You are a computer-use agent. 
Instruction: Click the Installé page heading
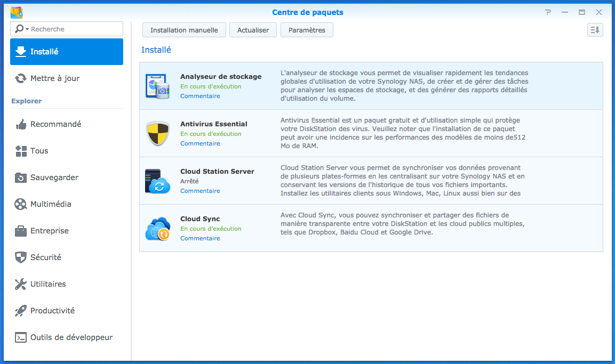[156, 50]
